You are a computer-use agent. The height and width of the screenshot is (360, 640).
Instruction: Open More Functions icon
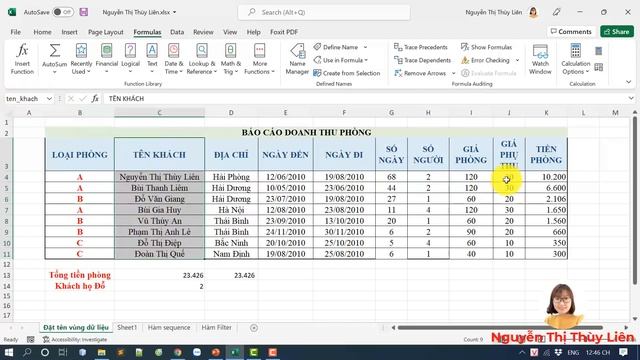pos(260,51)
